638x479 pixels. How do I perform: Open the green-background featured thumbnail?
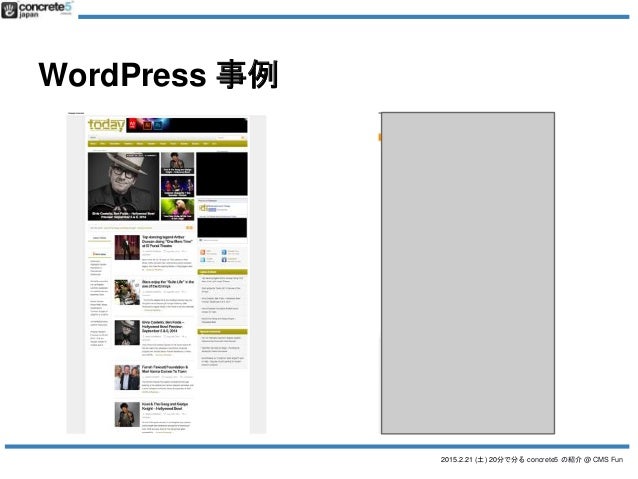pyautogui.click(x=178, y=210)
